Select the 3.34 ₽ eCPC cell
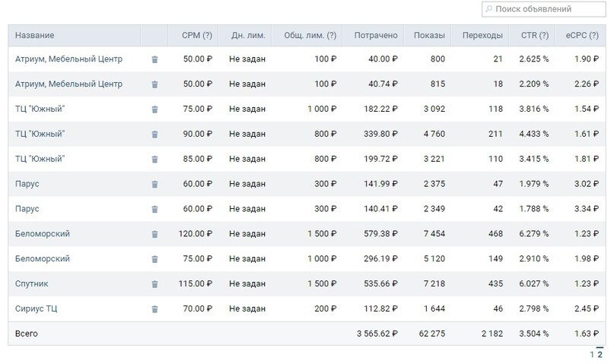614x364 pixels. pos(587,209)
